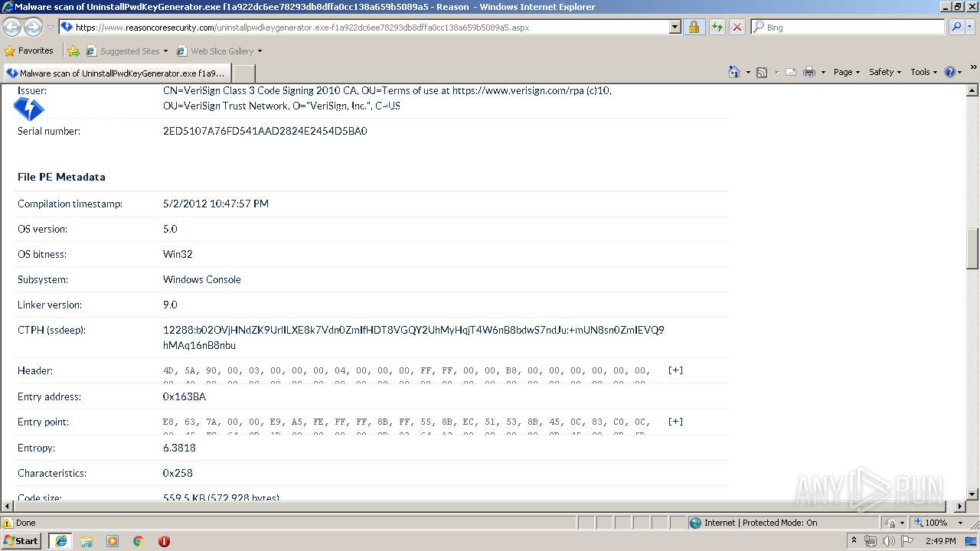Click in the Bing search box

(848, 27)
